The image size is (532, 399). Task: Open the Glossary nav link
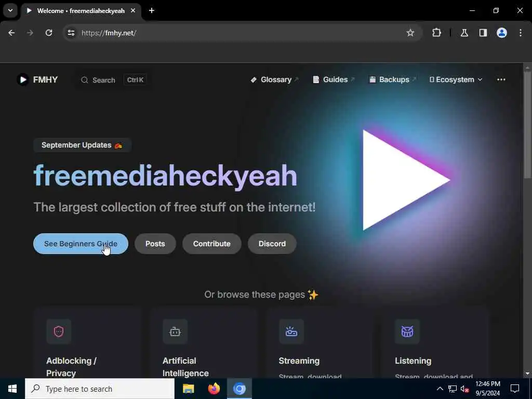pos(274,79)
